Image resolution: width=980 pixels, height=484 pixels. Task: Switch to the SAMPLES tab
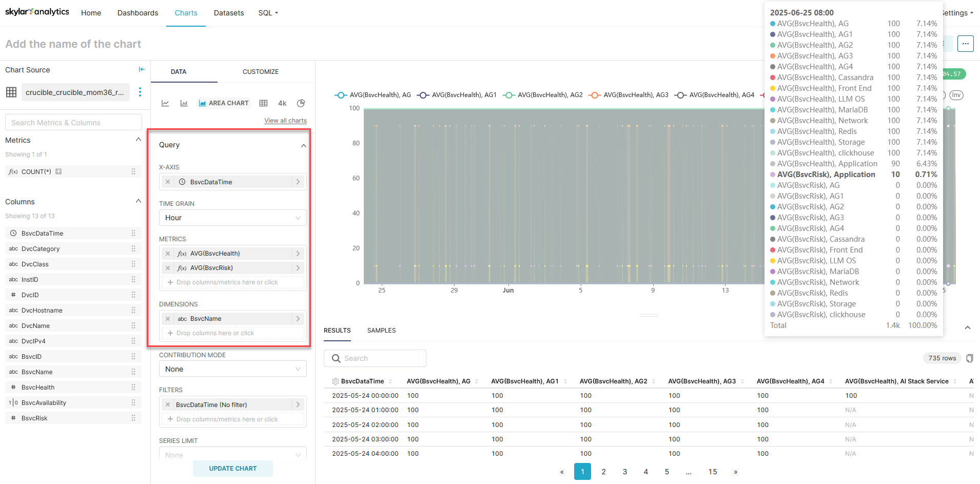tap(381, 331)
